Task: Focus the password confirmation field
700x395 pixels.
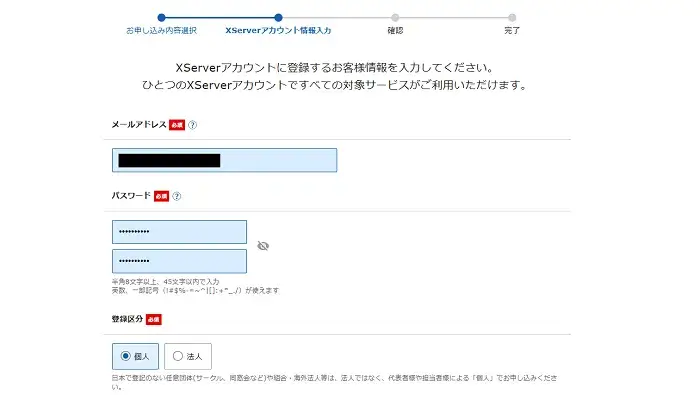Action: 179,261
